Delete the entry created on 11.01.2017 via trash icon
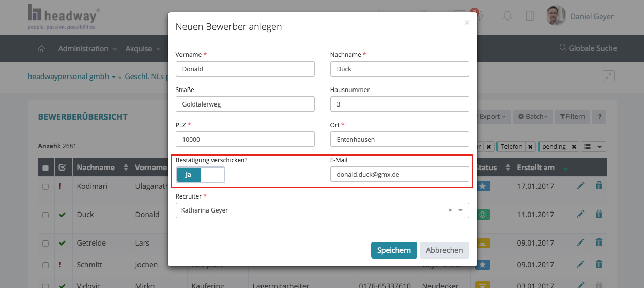 pos(599,214)
